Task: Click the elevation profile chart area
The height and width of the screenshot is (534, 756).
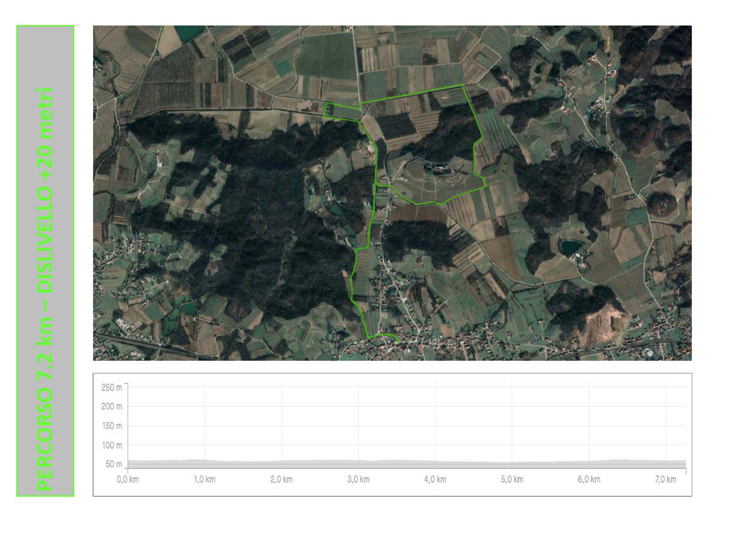Action: point(392,434)
